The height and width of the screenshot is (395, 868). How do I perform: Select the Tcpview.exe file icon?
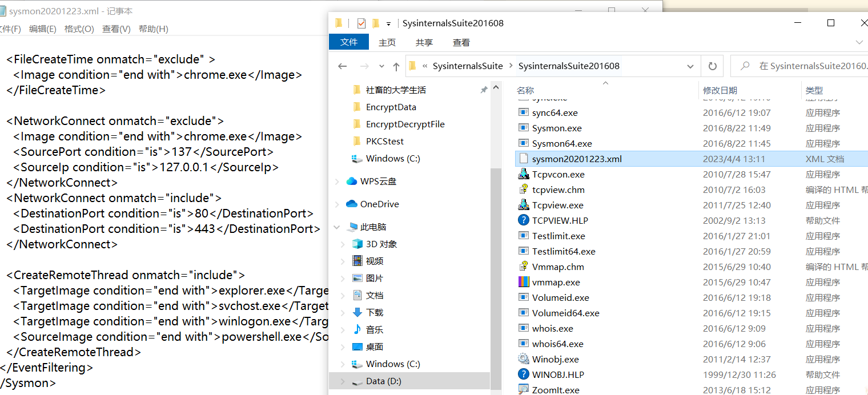[x=524, y=205]
